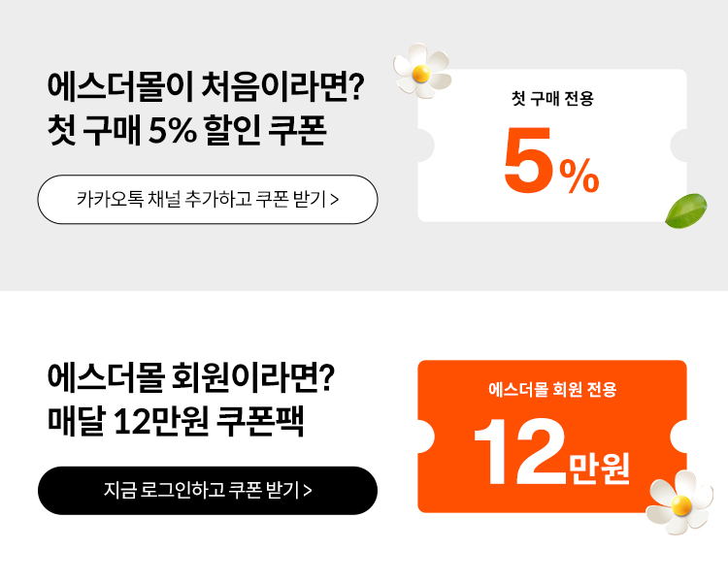This screenshot has width=728, height=582.
Task: Click the heading "에스더몰 회원이라면?"
Action: coord(190,379)
